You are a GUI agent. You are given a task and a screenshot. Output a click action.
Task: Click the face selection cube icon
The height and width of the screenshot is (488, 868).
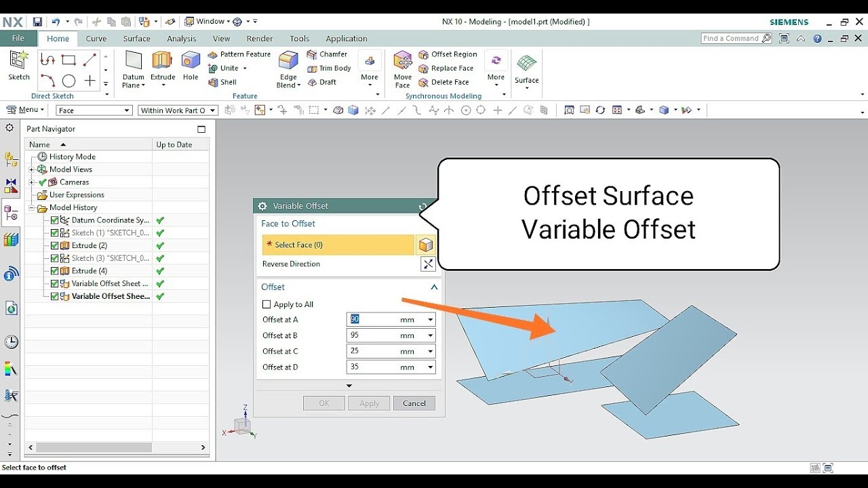(x=427, y=245)
